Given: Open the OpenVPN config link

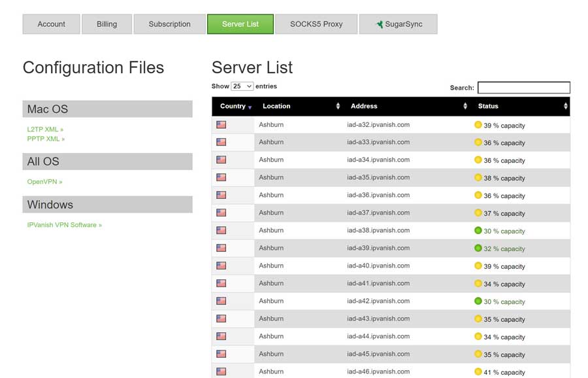Looking at the screenshot, I should pos(44,182).
